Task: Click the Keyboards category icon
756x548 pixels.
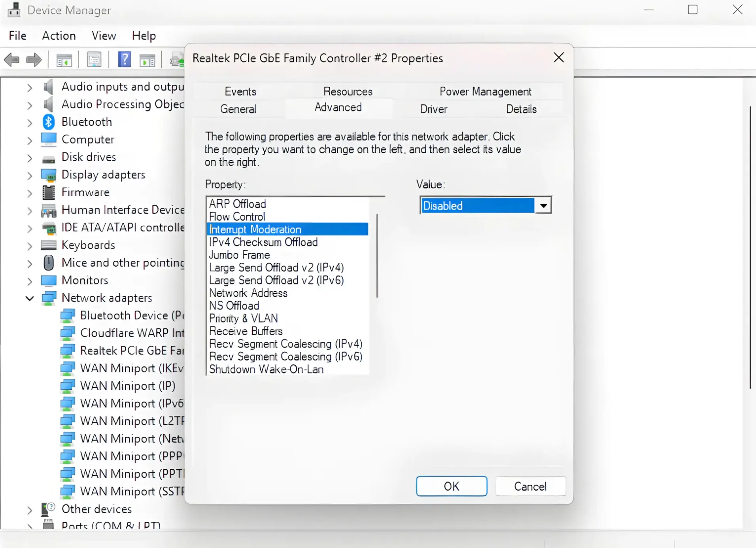Action: [49, 245]
